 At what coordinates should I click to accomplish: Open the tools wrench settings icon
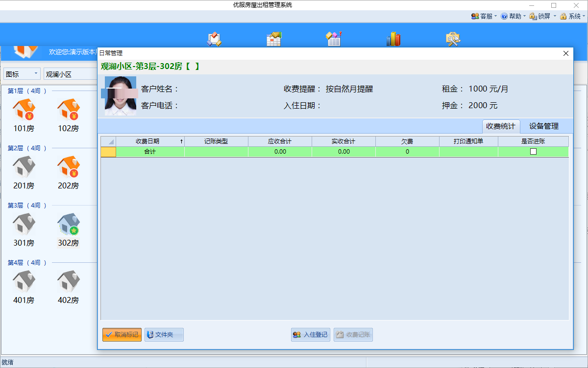(x=453, y=39)
